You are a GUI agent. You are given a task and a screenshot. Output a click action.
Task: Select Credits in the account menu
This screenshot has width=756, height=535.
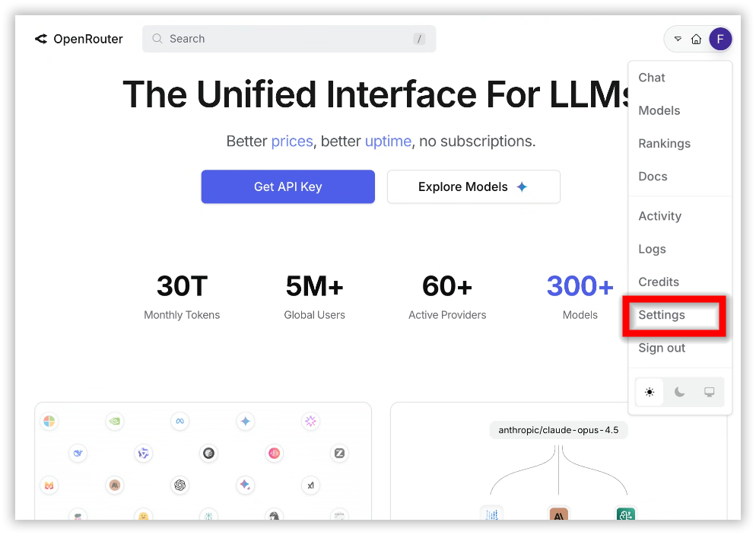coord(659,282)
